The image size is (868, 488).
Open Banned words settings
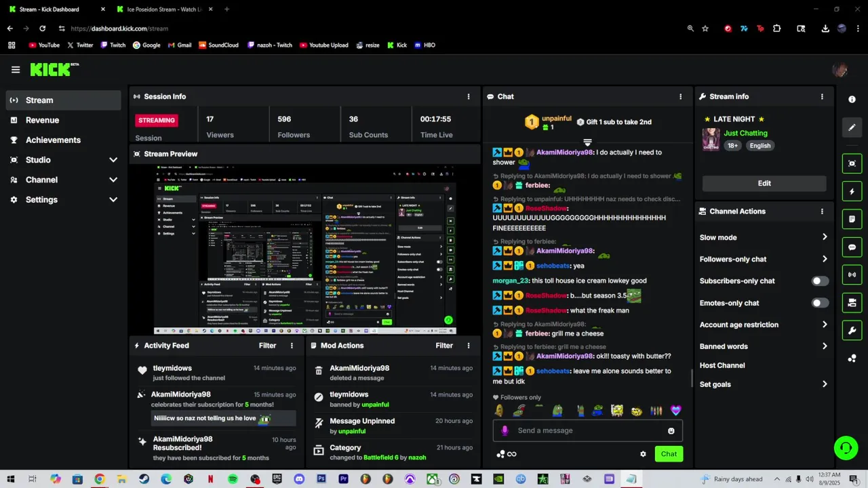764,346
